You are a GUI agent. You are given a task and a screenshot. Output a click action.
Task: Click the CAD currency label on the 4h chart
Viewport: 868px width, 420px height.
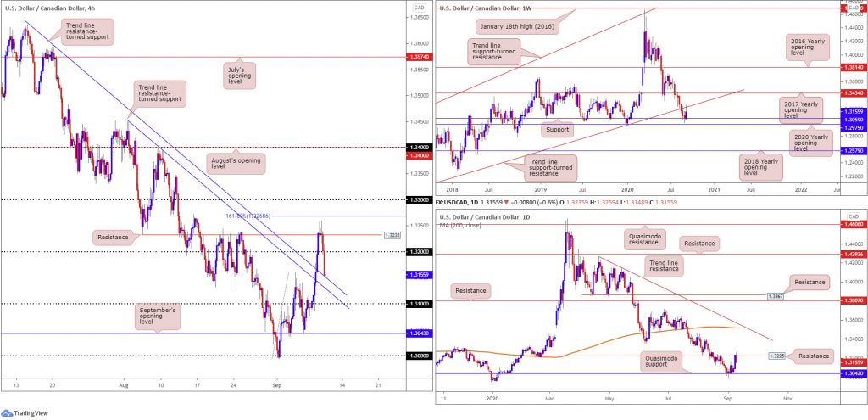click(419, 7)
